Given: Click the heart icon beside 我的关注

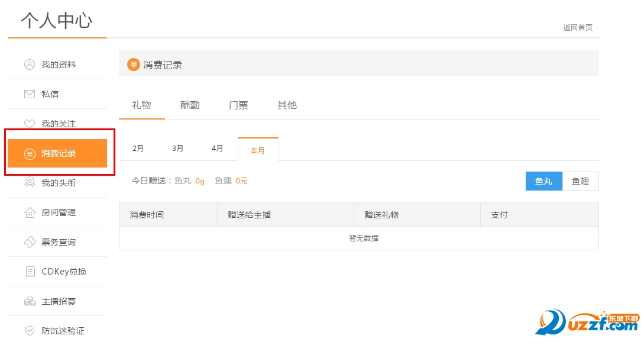Looking at the screenshot, I should tap(30, 124).
